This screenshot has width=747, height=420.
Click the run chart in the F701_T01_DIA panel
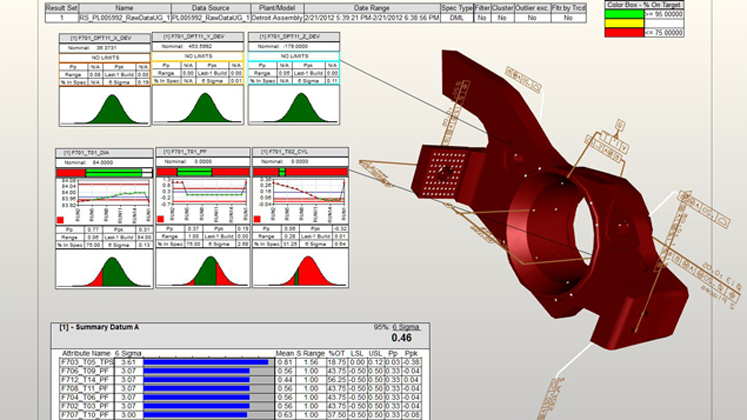(114, 193)
